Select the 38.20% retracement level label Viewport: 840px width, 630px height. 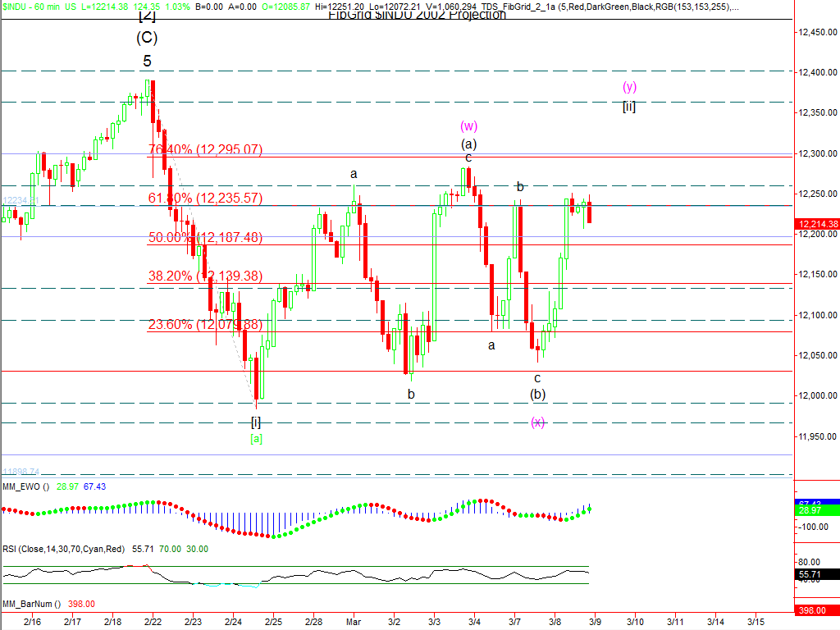tap(205, 276)
